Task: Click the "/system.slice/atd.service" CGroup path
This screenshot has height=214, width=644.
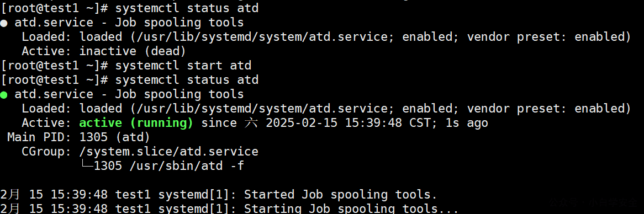Action: (x=169, y=152)
